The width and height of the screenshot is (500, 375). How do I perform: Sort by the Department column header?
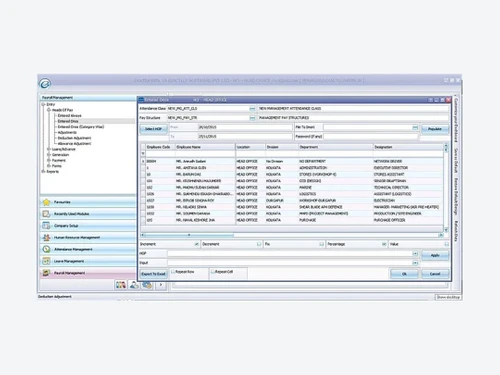(335, 147)
